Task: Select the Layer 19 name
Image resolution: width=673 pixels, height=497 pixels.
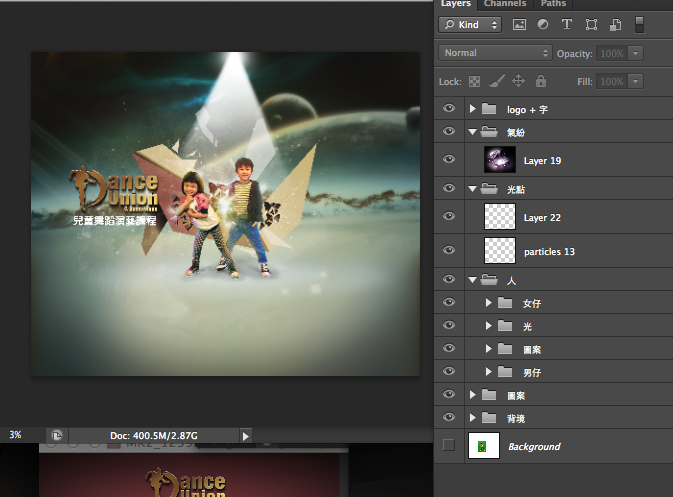Action: (542, 161)
